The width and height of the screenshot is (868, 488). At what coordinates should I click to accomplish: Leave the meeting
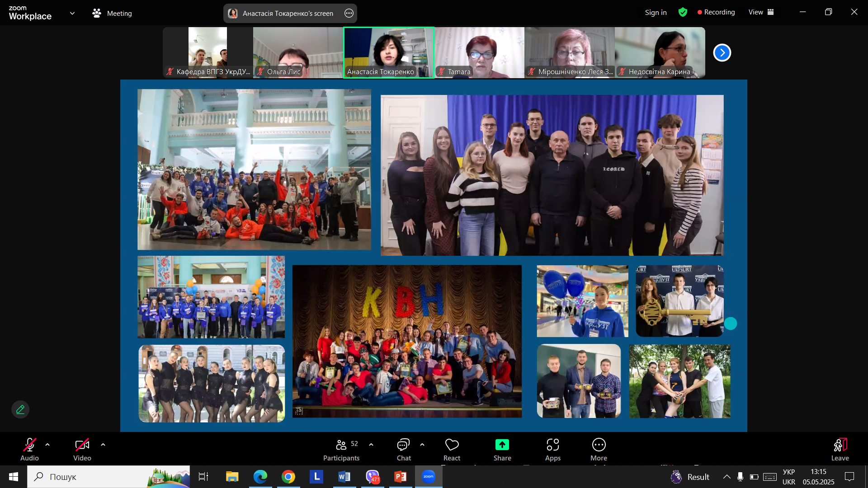[840, 450]
